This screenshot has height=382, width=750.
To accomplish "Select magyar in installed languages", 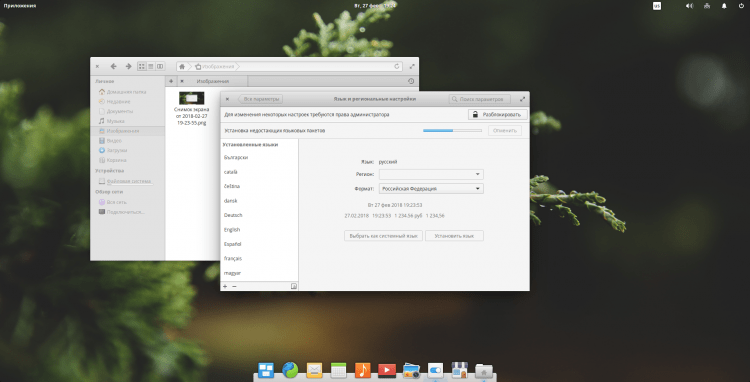I will click(x=259, y=273).
